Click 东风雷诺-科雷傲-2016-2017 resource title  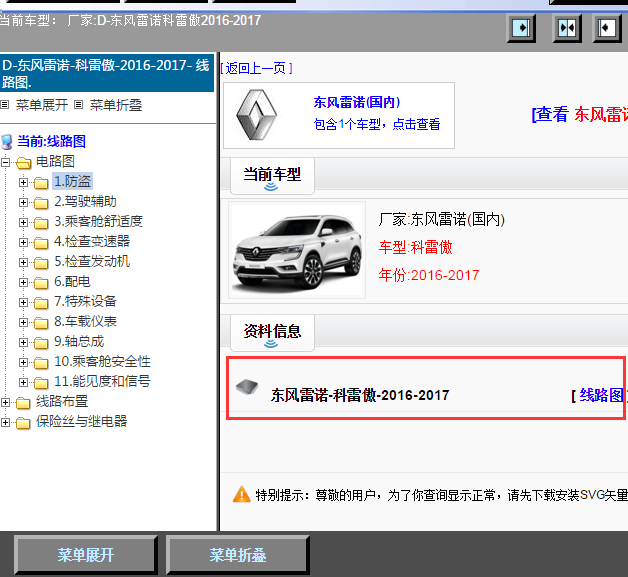coord(360,395)
